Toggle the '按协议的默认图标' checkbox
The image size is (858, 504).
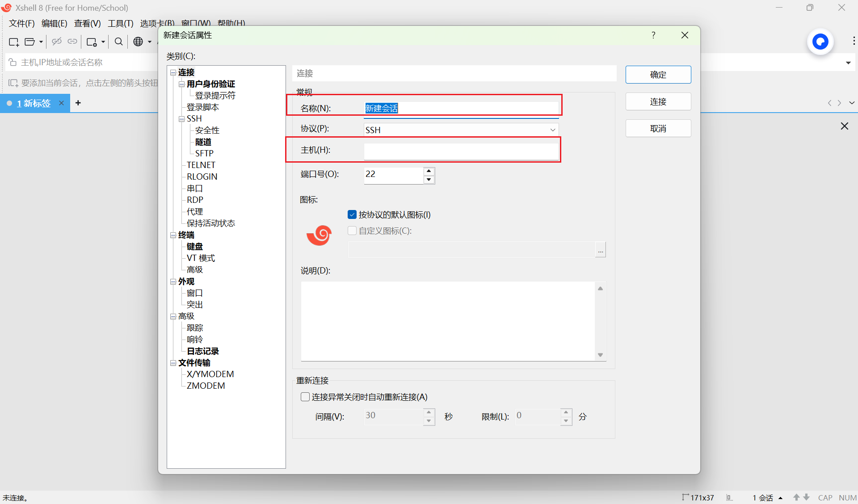pyautogui.click(x=352, y=215)
